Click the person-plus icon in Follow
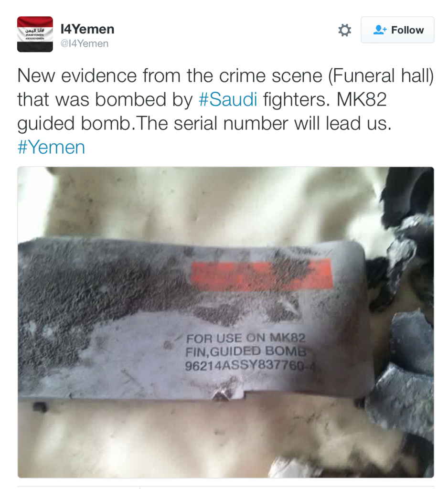This screenshot has width=448, height=489. (380, 30)
